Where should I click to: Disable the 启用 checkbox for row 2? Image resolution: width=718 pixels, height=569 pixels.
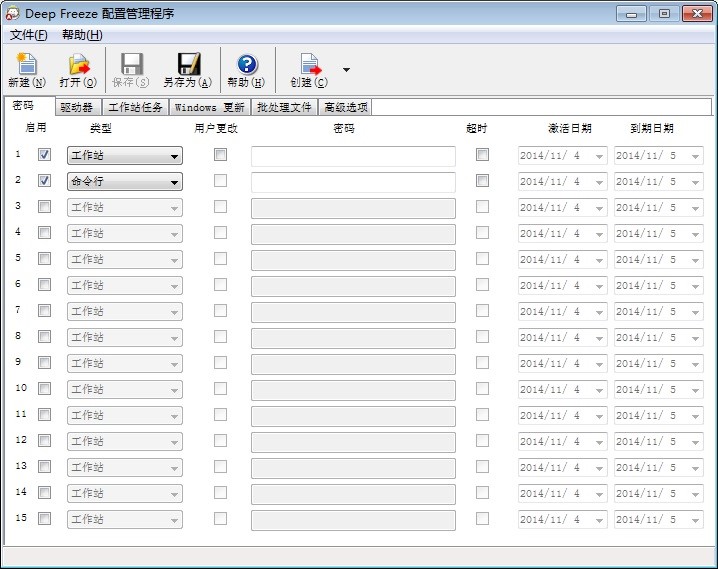[44, 181]
